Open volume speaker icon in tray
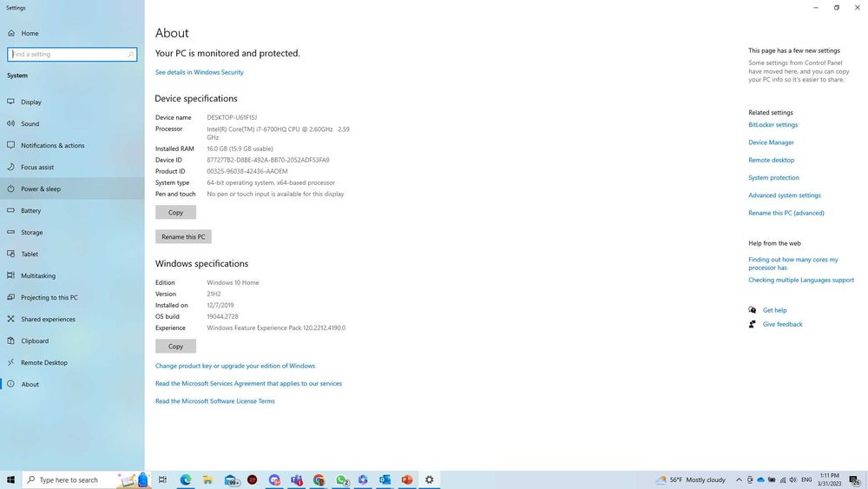 [793, 480]
